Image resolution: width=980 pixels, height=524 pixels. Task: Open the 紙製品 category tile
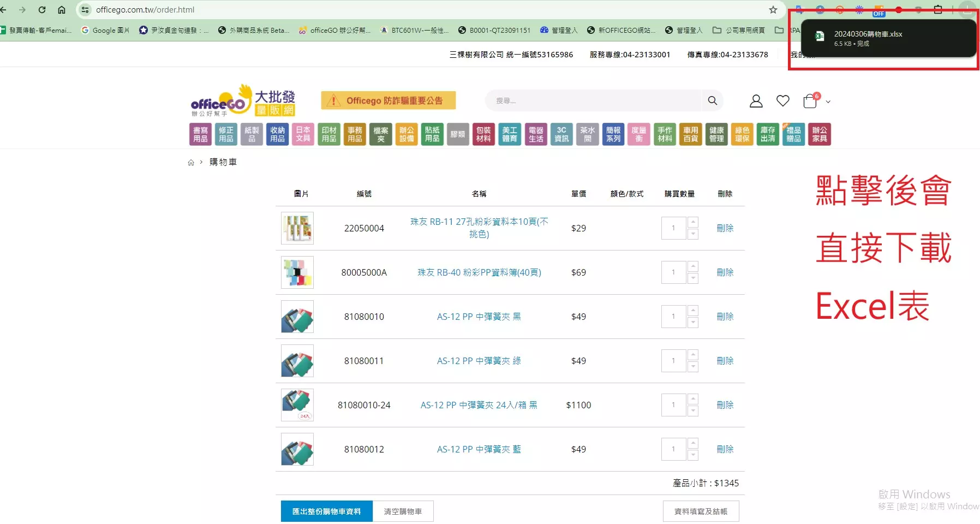pyautogui.click(x=252, y=134)
